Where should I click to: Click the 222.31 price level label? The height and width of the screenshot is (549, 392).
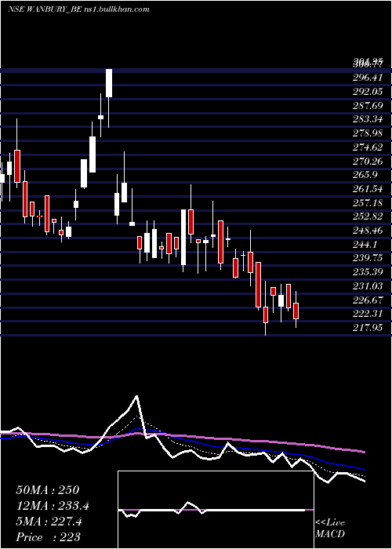pyautogui.click(x=367, y=314)
